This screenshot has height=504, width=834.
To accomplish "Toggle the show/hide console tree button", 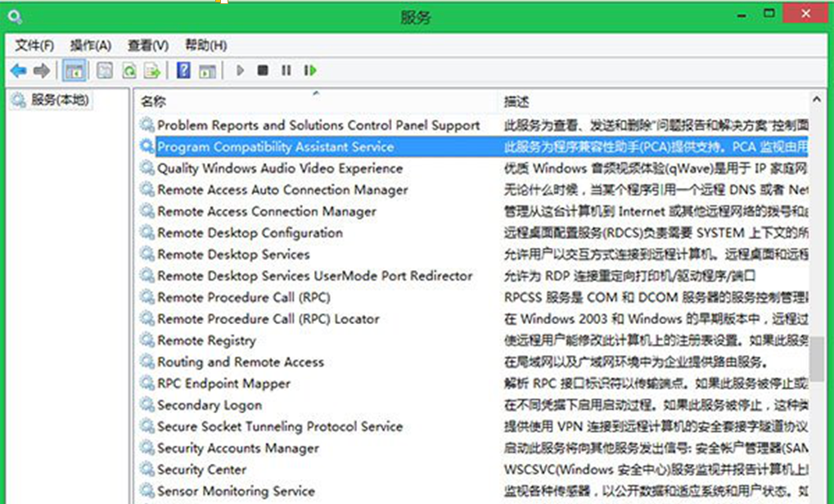I will click(74, 71).
